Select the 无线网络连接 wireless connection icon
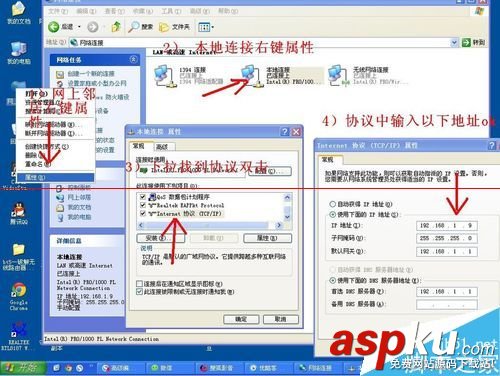 click(338, 76)
